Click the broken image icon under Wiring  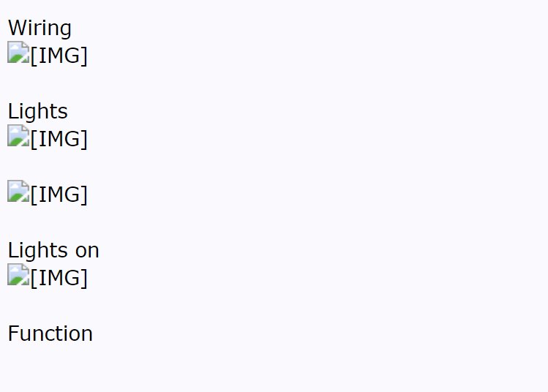tap(18, 53)
